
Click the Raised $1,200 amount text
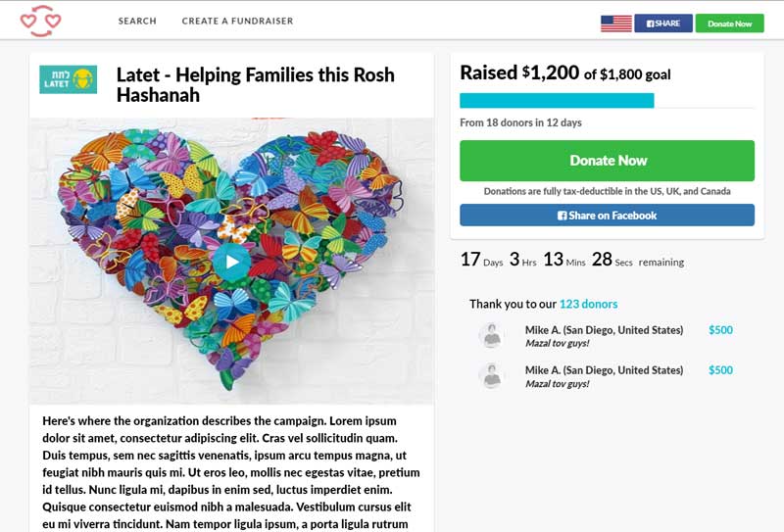click(x=519, y=73)
